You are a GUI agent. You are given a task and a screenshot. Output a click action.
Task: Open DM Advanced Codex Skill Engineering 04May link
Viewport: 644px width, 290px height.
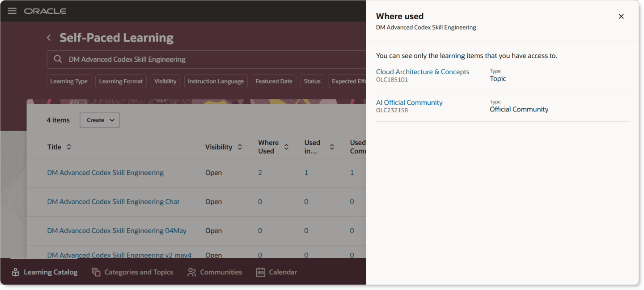(x=117, y=231)
